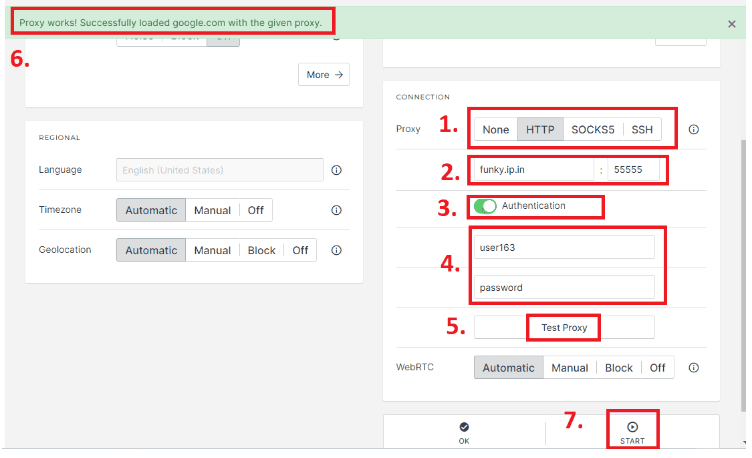This screenshot has height=458, width=752.
Task: Click the OK checkmark button
Action: (x=464, y=432)
